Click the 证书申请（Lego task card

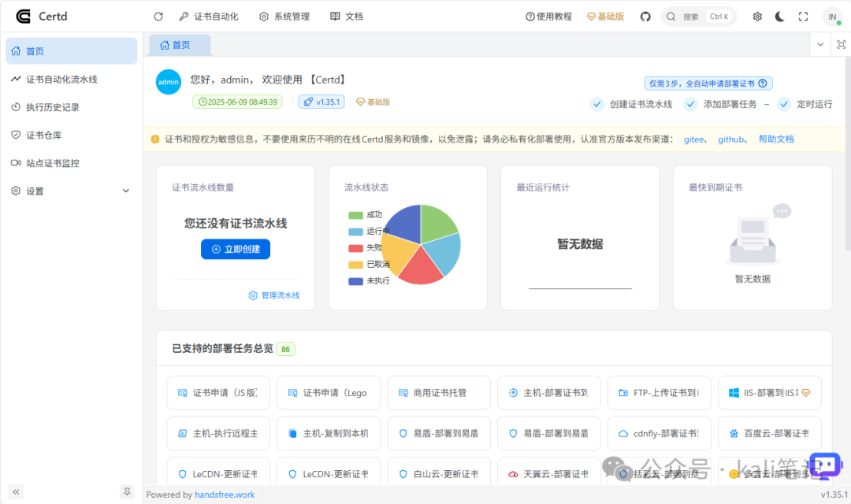point(329,393)
